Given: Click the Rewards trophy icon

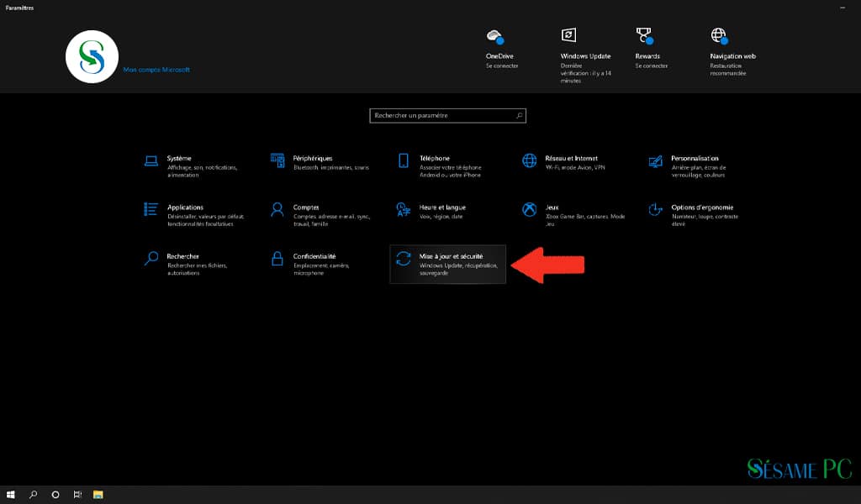Looking at the screenshot, I should click(645, 35).
